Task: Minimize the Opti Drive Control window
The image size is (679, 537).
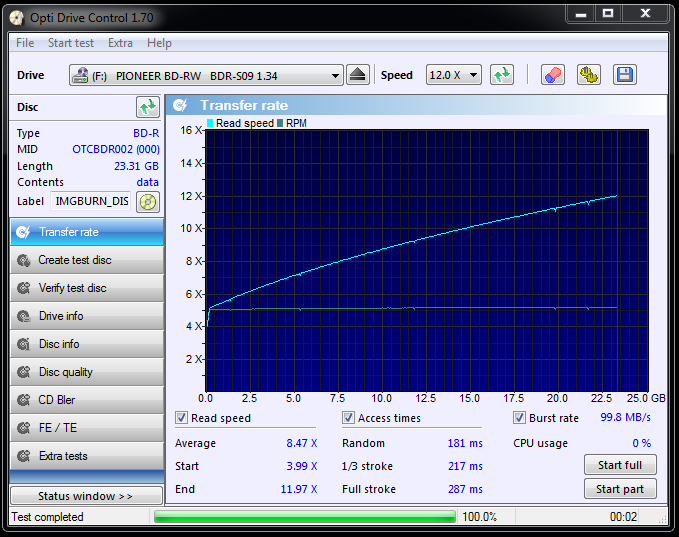Action: pos(581,14)
